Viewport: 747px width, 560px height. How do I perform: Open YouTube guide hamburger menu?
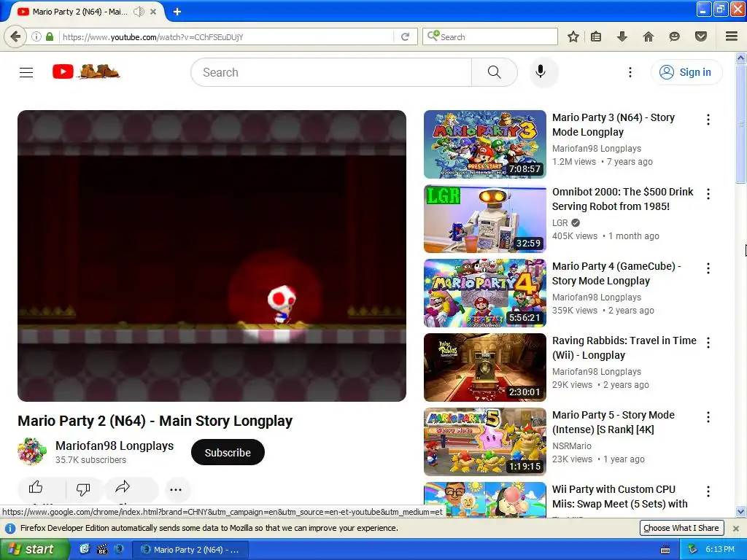pyautogui.click(x=26, y=72)
